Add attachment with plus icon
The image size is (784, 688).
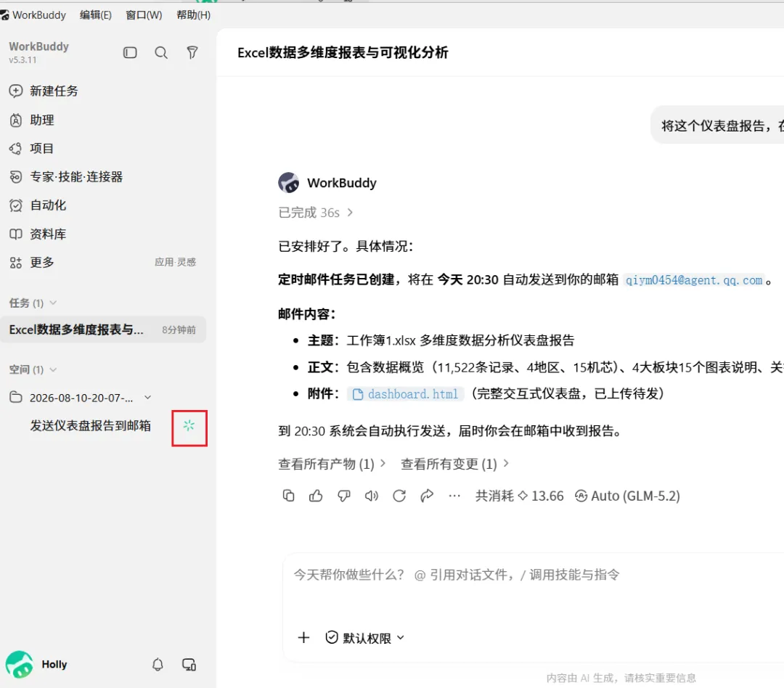pyautogui.click(x=303, y=637)
